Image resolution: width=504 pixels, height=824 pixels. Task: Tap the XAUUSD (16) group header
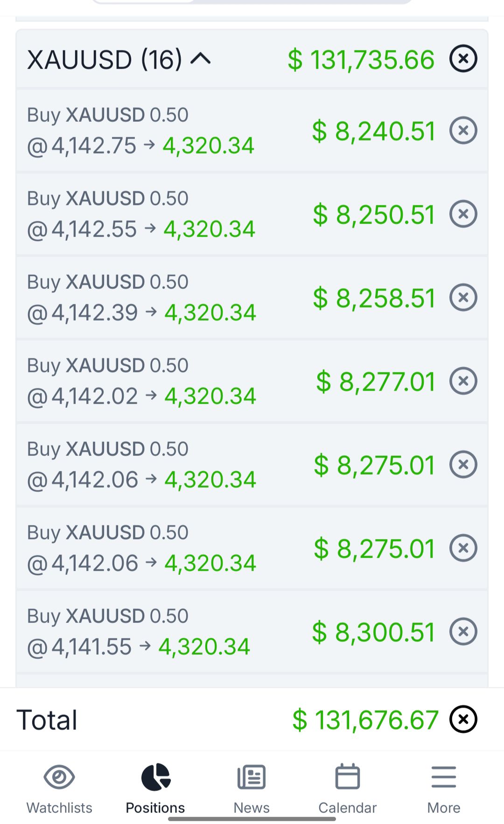[x=252, y=59]
